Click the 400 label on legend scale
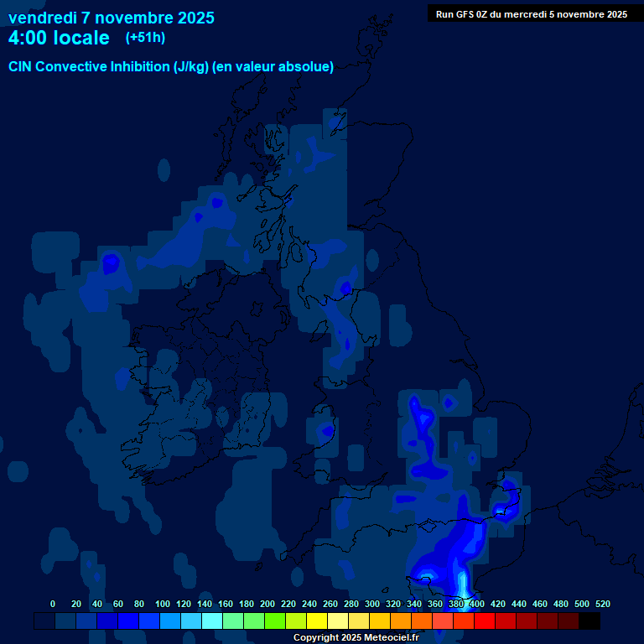Viewport: 644px width, 644px height. pos(477,604)
